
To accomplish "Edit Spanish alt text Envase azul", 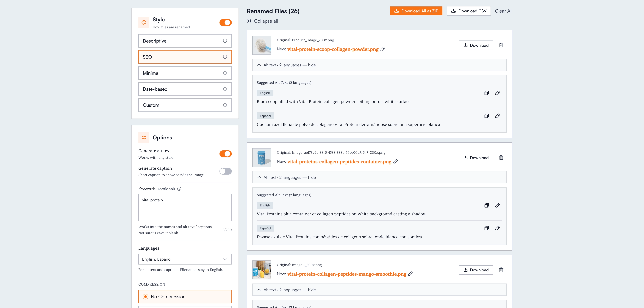I will point(497,228).
